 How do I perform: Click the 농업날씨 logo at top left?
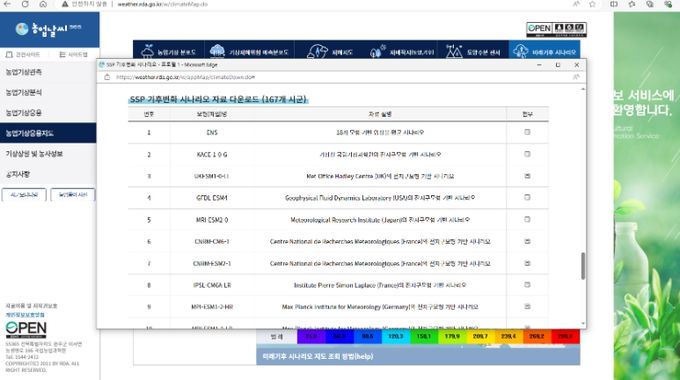tap(48, 29)
